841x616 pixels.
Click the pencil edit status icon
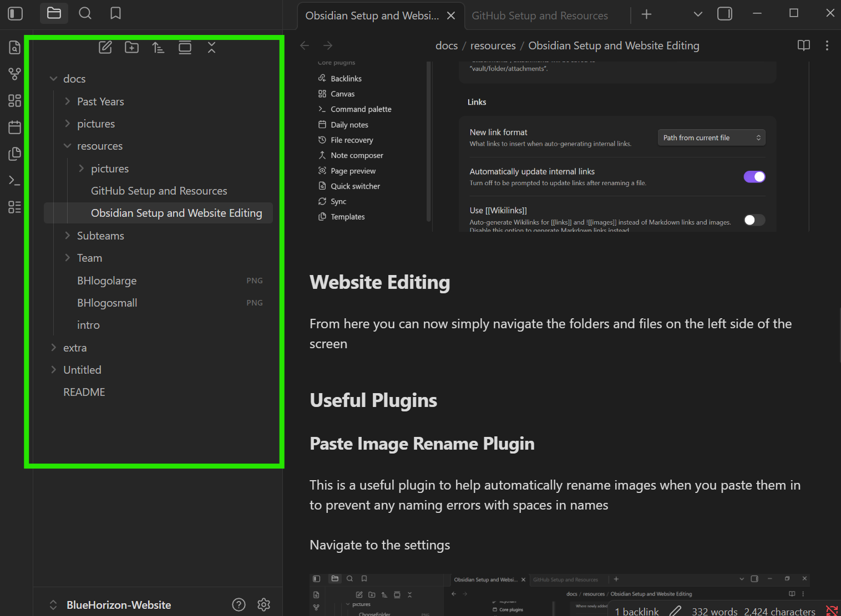675,611
